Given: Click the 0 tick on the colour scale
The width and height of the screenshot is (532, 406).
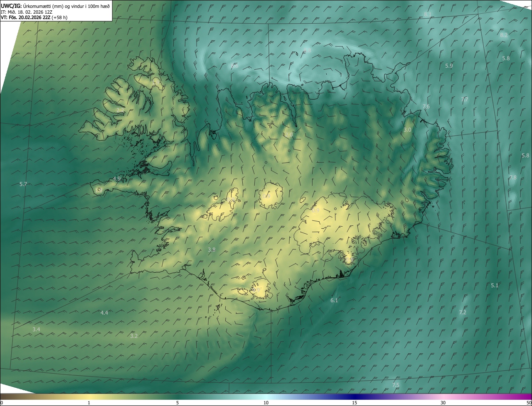Looking at the screenshot, I should (2, 403).
